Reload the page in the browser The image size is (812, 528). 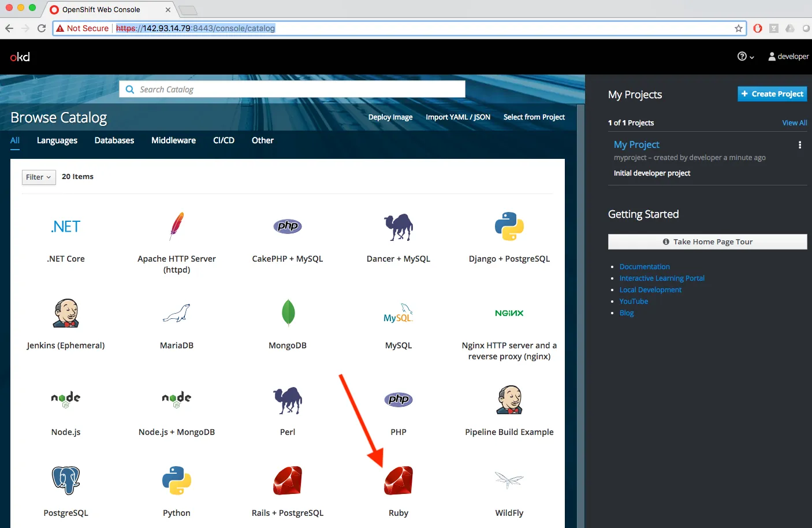pyautogui.click(x=42, y=28)
